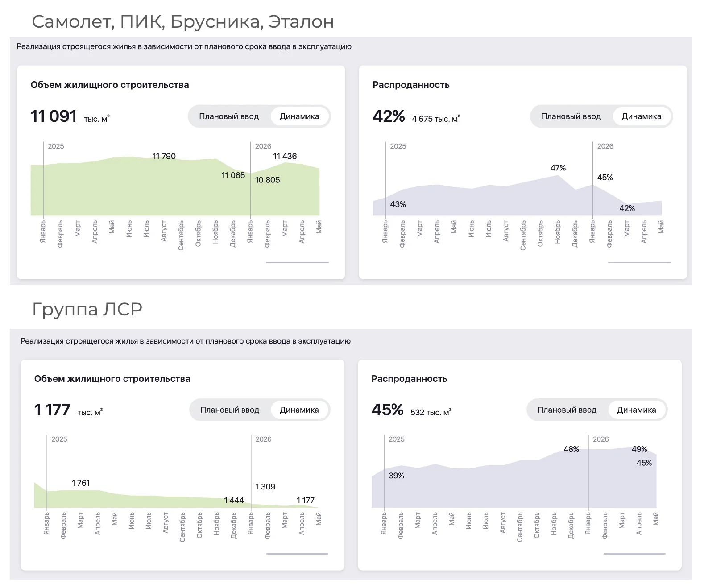This screenshot has width=704, height=588.
Task: Click the 2025 year marker in ЛСР Распроданность chart
Action: (397, 439)
